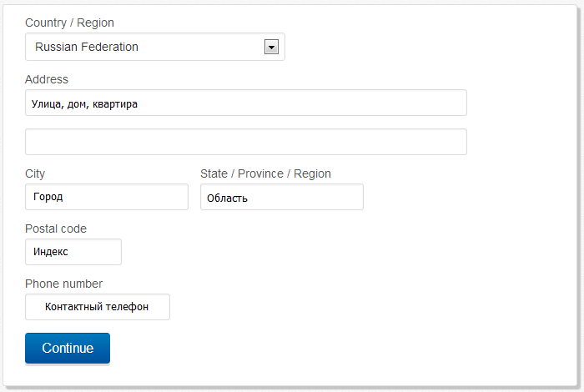Click the empty second address line field
This screenshot has height=392, width=584.
pos(245,142)
